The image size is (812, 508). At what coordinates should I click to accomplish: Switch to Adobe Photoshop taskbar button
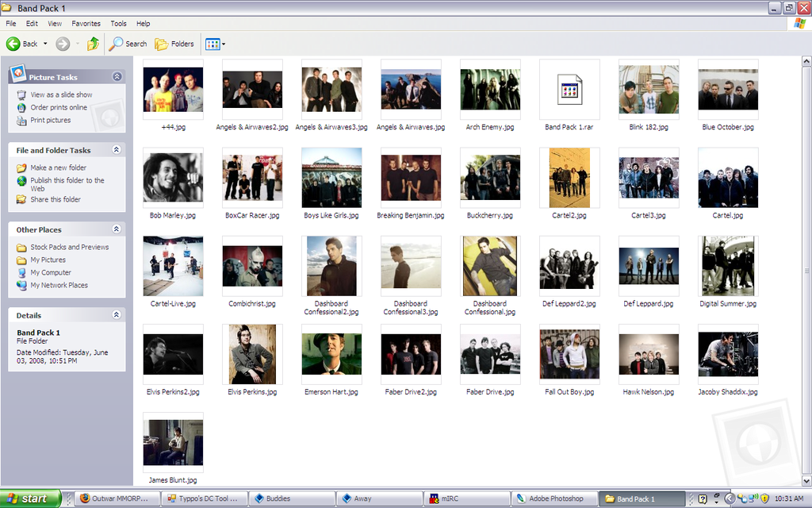tap(554, 498)
